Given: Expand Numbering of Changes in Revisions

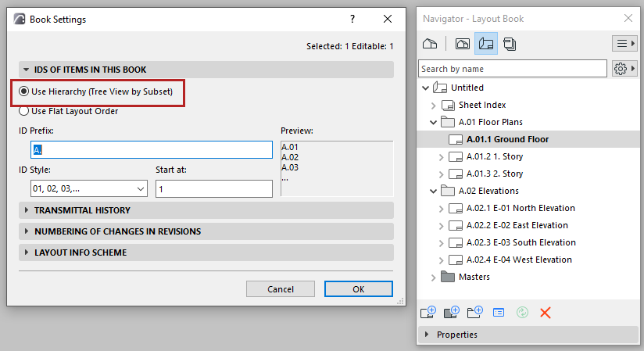Looking at the screenshot, I should [x=117, y=231].
